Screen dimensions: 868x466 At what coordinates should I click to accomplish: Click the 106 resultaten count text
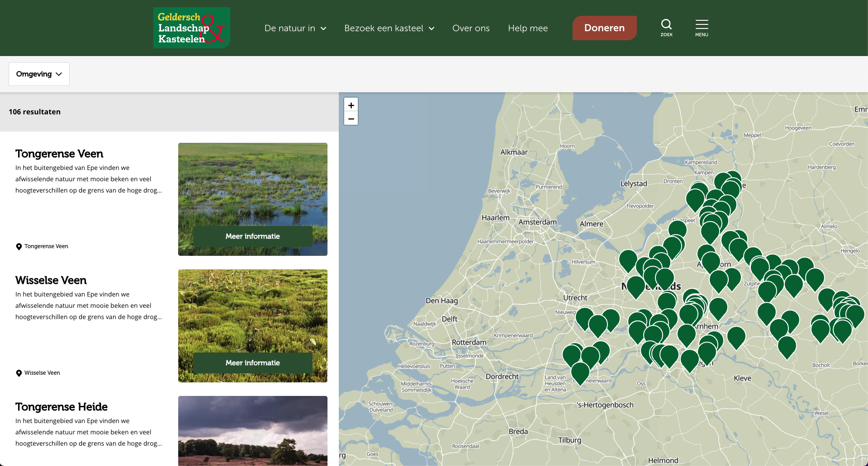35,112
